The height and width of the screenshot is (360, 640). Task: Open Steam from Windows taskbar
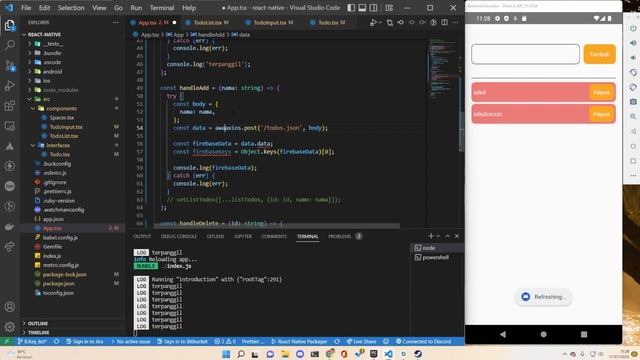tap(418, 354)
